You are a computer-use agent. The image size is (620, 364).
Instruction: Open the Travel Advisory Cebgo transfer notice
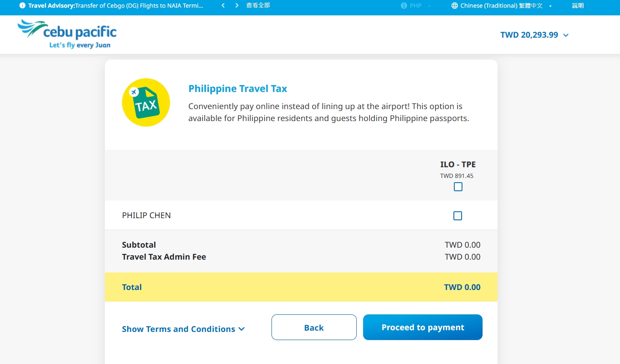[x=116, y=6]
